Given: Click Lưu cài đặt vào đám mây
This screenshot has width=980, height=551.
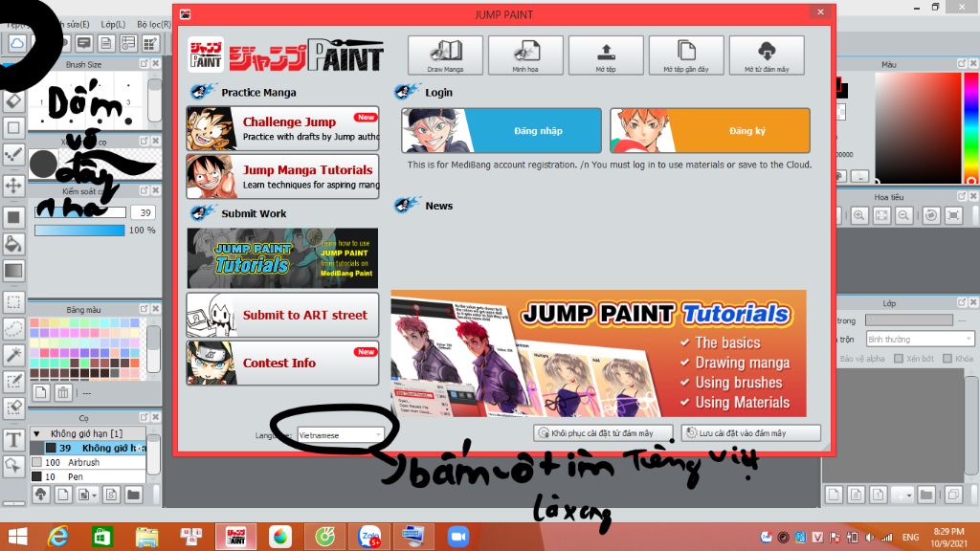Looking at the screenshot, I should point(750,433).
